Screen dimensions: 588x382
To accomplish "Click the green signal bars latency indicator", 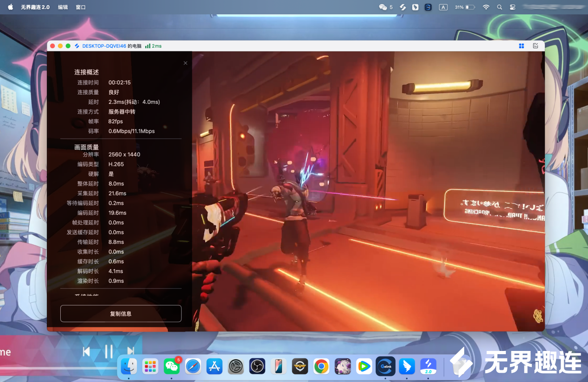I will 147,46.
